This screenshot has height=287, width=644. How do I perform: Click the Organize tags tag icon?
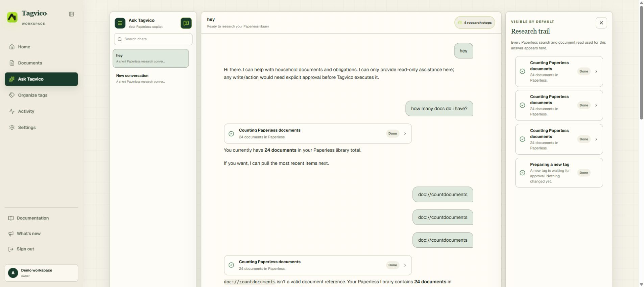click(x=12, y=95)
